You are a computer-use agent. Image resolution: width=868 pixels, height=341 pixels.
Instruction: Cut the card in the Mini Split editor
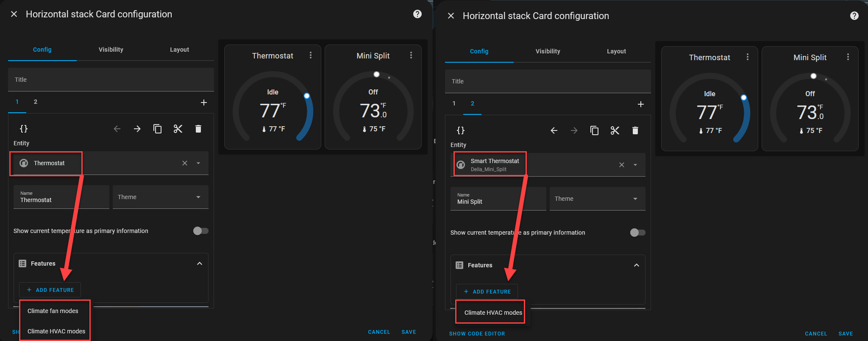tap(615, 130)
